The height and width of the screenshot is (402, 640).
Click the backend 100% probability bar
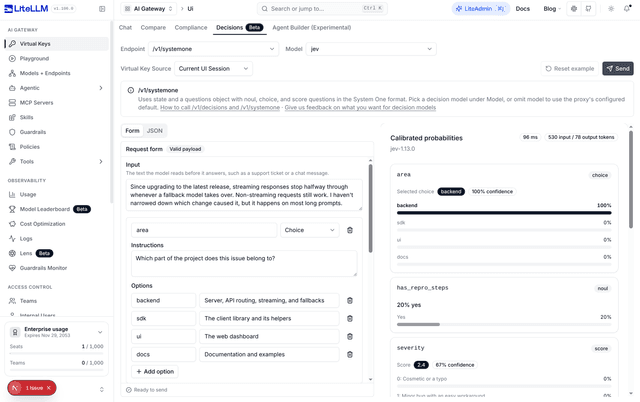[x=504, y=213]
